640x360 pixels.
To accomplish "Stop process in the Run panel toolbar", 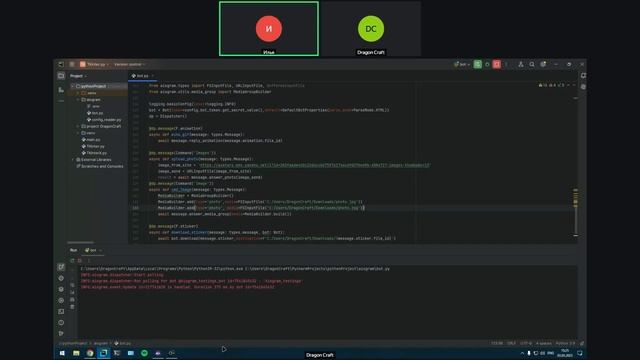I will coord(80,260).
